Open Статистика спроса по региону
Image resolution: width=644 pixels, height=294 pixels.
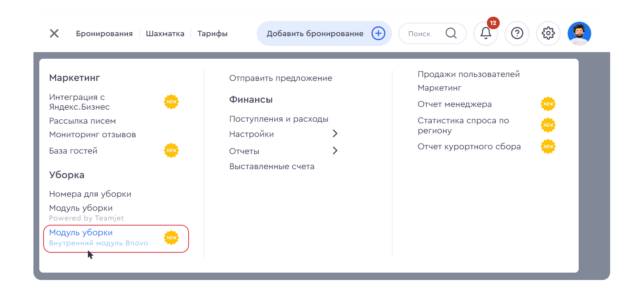click(463, 126)
